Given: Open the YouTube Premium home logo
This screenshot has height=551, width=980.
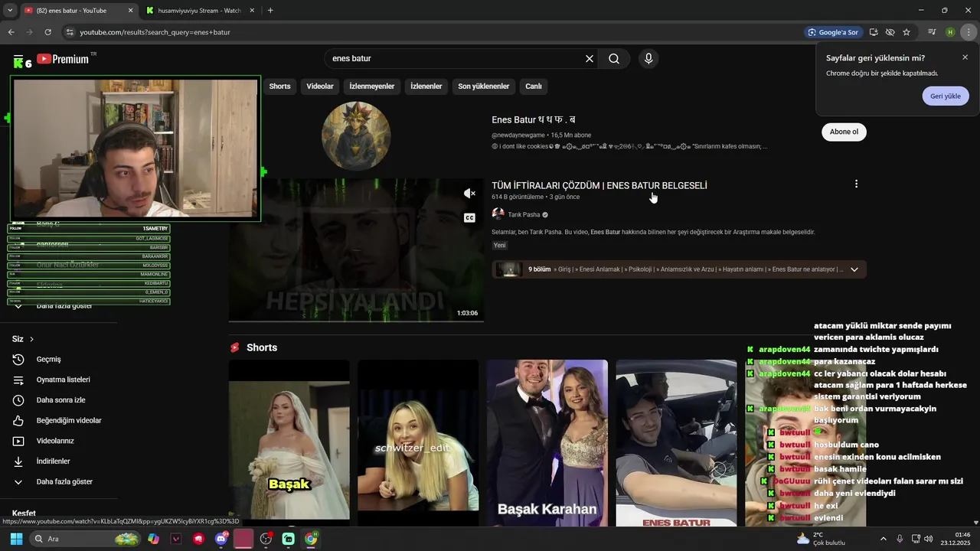Looking at the screenshot, I should 63,59.
